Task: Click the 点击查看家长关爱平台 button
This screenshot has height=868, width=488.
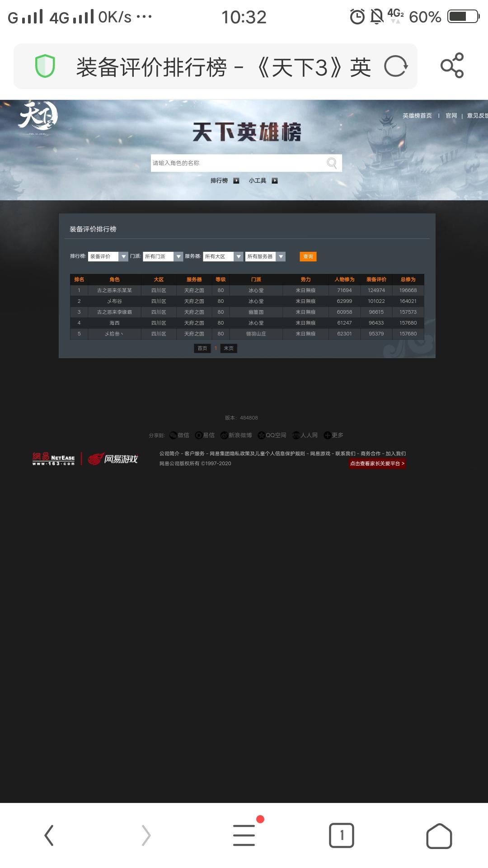Action: click(x=377, y=463)
